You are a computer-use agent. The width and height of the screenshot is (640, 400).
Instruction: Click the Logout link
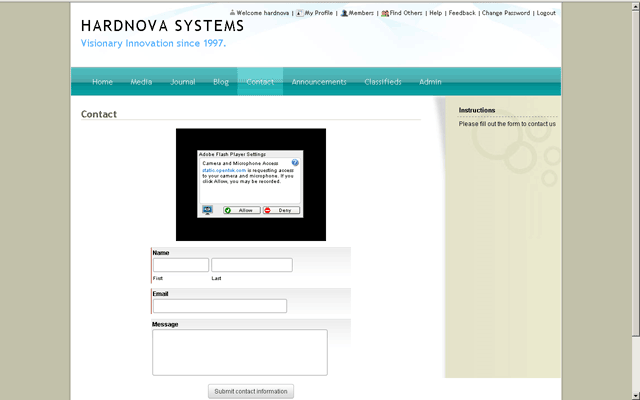[546, 13]
